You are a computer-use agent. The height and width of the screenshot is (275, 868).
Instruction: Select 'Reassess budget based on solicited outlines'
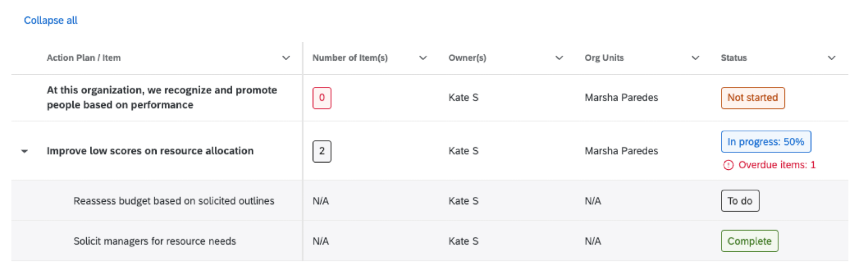click(174, 201)
